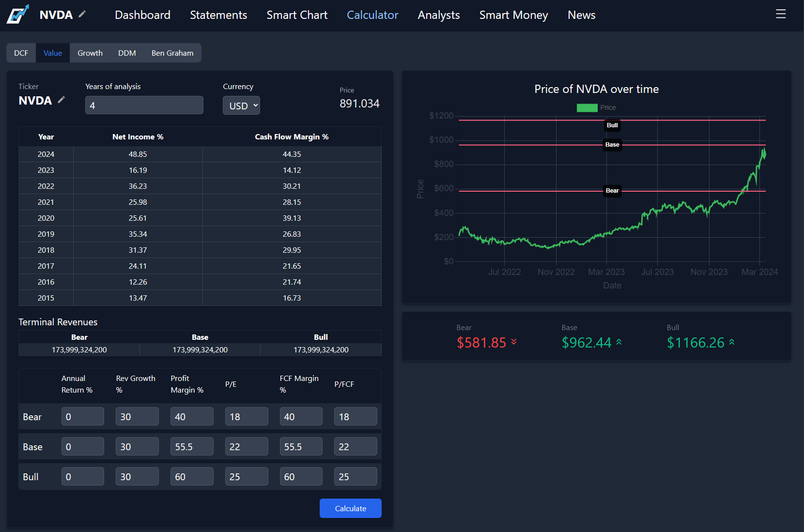Screen dimensions: 804x532
Task: Click Bull FCF Margin input
Action: tap(301, 476)
